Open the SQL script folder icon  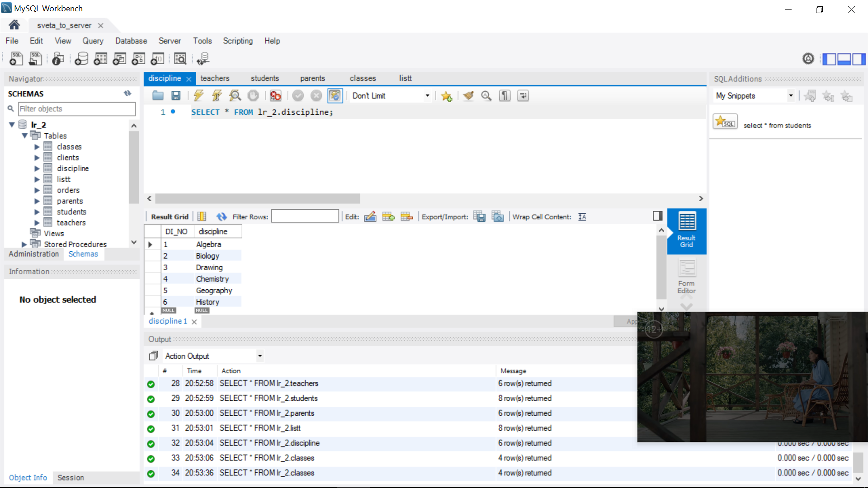coord(158,95)
